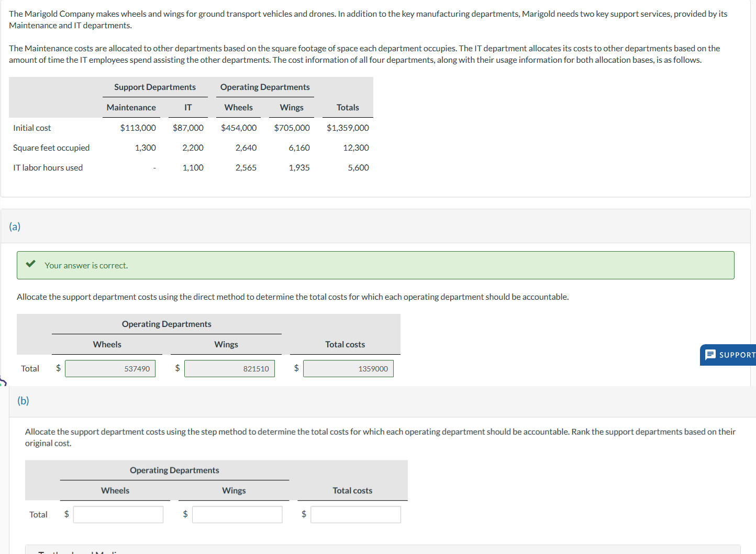
Task: Click the IT column header in data table
Action: pyautogui.click(x=188, y=107)
